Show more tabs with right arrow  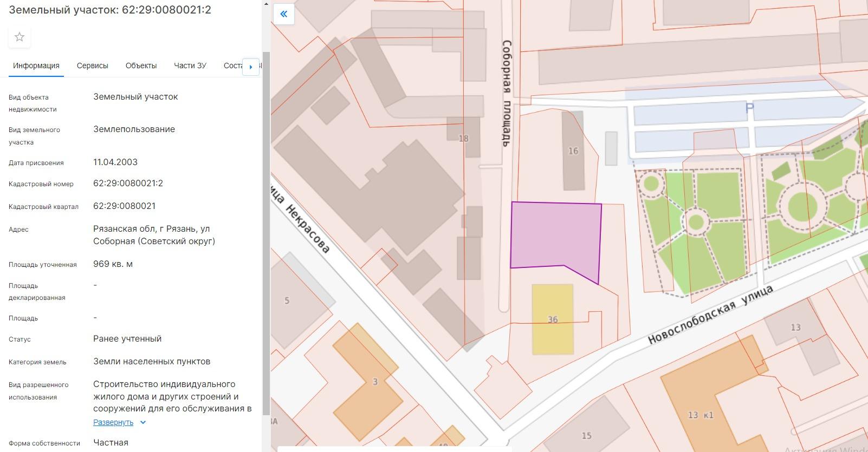pos(250,67)
